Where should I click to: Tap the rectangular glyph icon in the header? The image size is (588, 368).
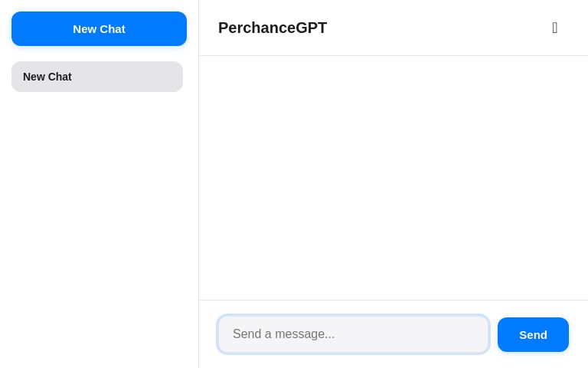(554, 28)
